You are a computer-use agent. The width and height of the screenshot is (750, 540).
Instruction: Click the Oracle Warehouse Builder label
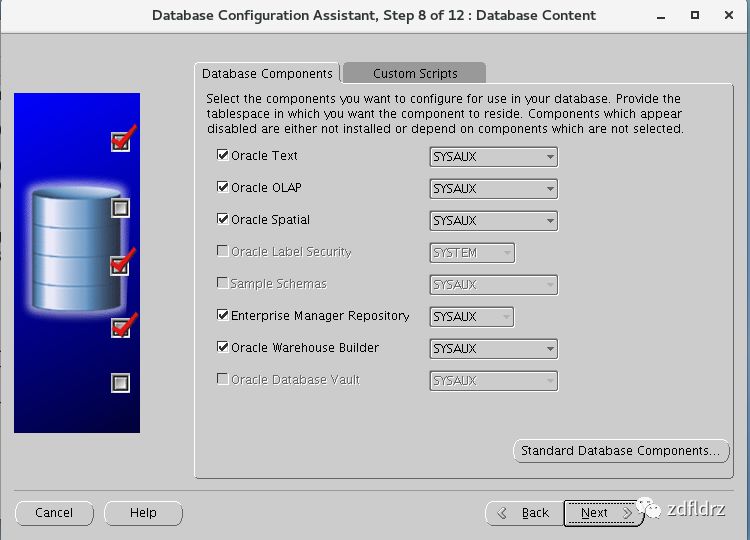pos(305,348)
